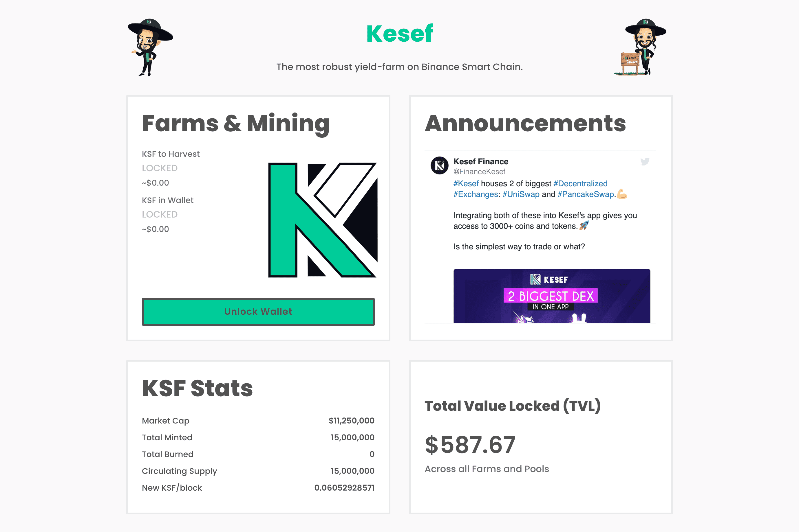Click the Unlock Wallet button
The height and width of the screenshot is (532, 799).
point(258,312)
